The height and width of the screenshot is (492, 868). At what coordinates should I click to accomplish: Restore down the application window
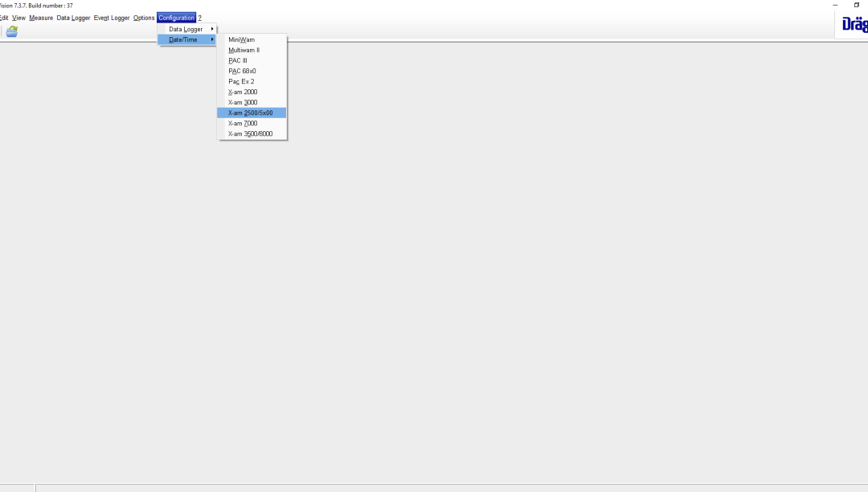tap(856, 5)
